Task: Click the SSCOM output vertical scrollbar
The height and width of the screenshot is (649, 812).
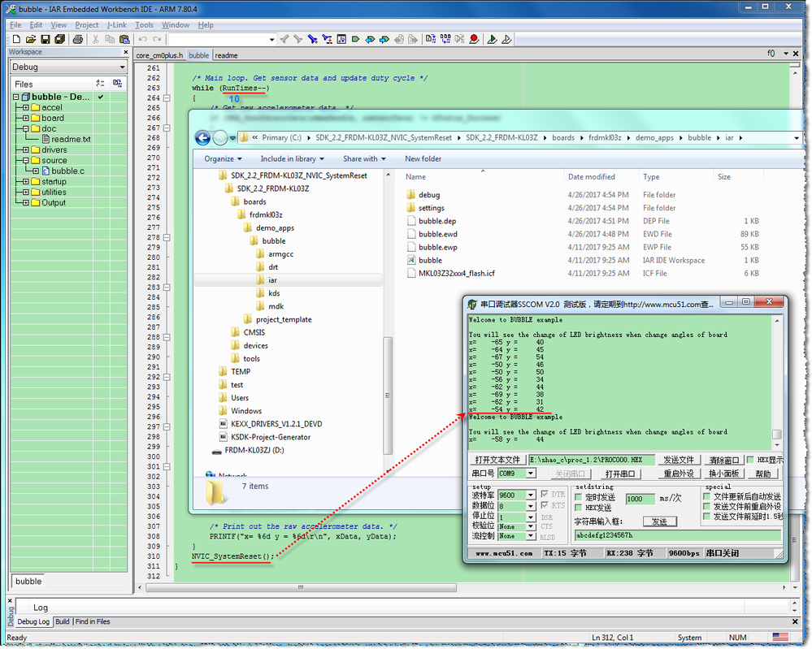Action: coord(777,435)
